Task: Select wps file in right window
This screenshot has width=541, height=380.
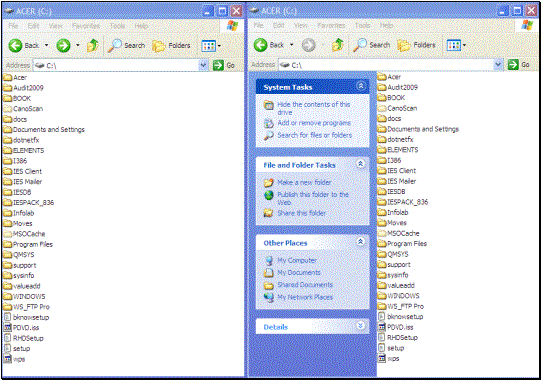Action: 388,359
